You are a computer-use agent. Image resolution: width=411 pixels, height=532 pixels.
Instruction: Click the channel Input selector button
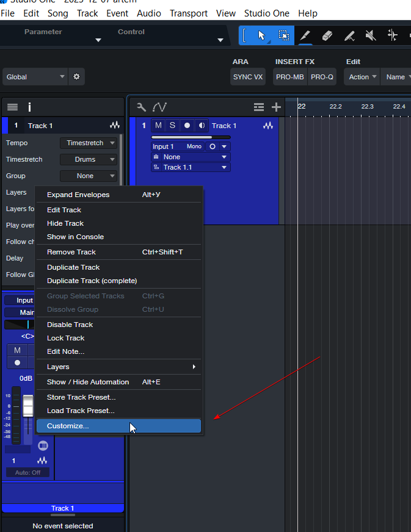pyautogui.click(x=20, y=300)
